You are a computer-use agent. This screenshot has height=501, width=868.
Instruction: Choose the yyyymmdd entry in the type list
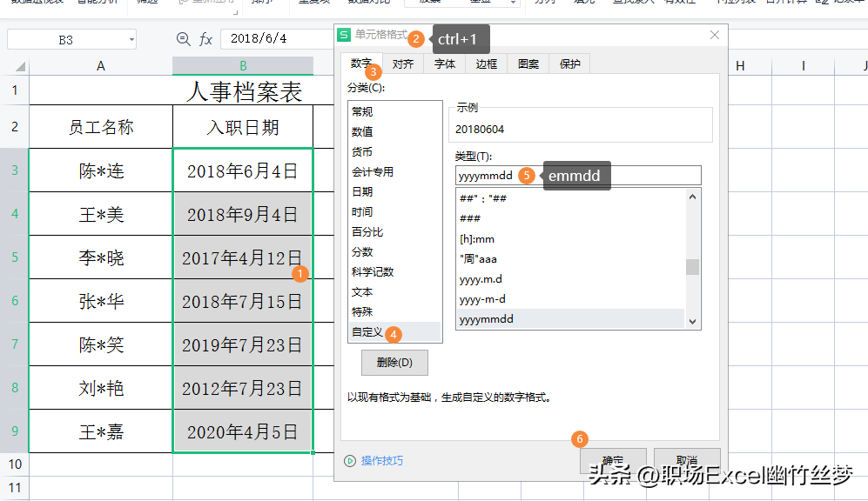click(x=570, y=319)
